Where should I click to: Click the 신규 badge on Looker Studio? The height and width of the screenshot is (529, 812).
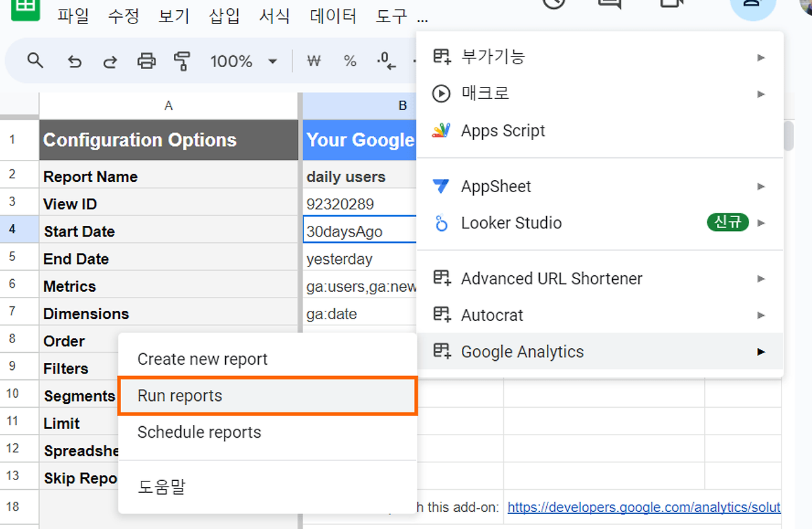coord(728,223)
